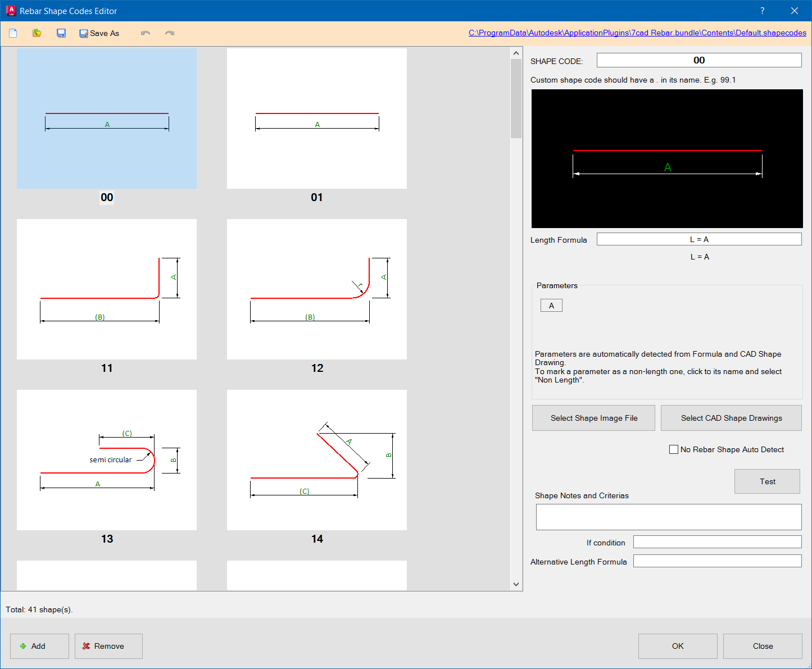Viewport: 812px width, 669px height.
Task: Click the Test button
Action: 767,481
